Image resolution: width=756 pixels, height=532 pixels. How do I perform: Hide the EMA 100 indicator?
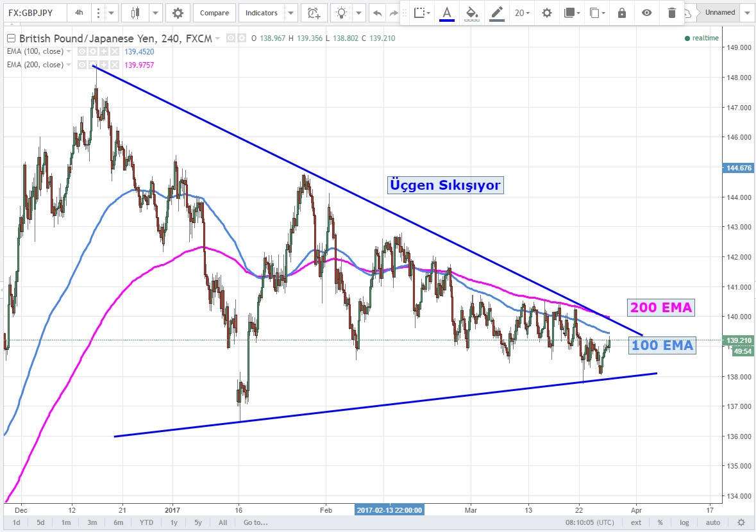pyautogui.click(x=82, y=51)
